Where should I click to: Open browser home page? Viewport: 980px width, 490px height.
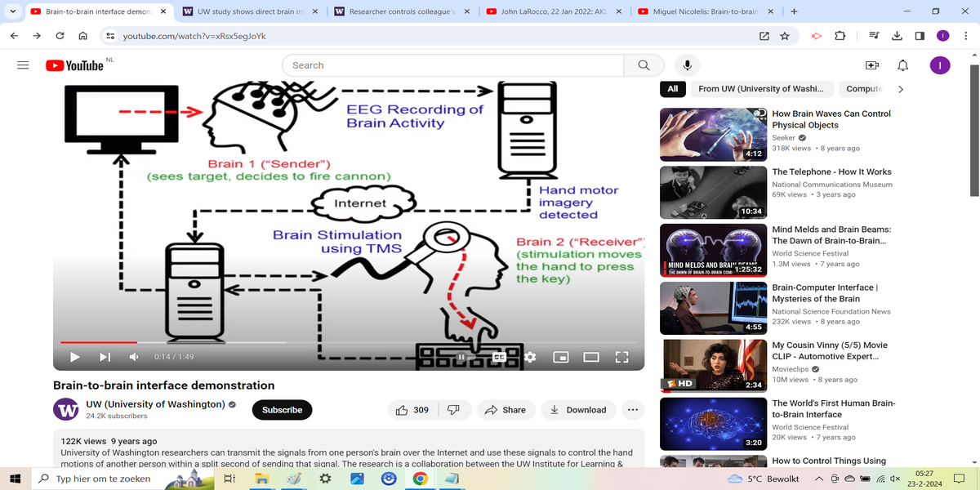[82, 36]
